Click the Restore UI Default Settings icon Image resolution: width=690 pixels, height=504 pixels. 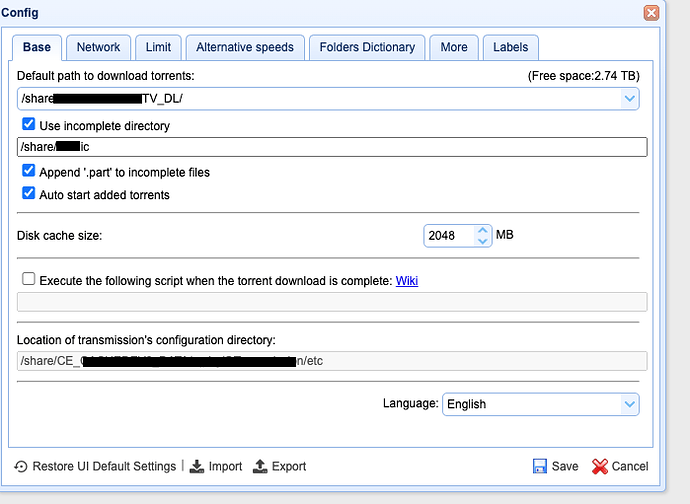[21, 467]
